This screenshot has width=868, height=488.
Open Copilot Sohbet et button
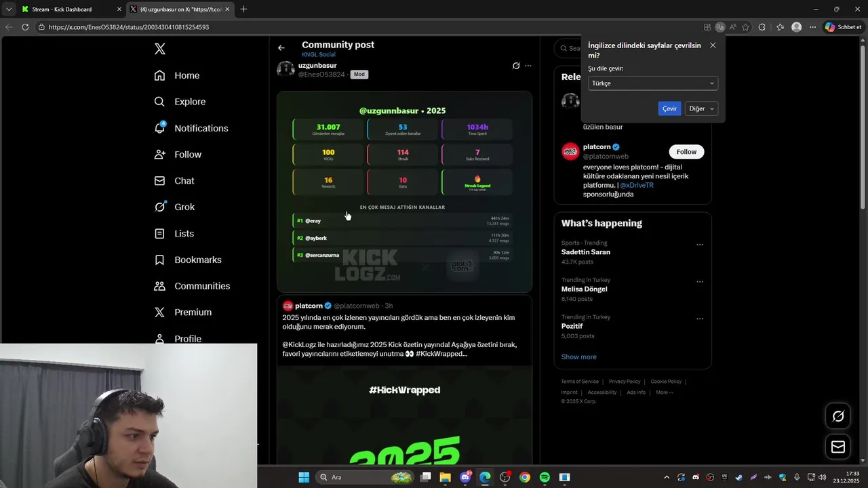(844, 27)
